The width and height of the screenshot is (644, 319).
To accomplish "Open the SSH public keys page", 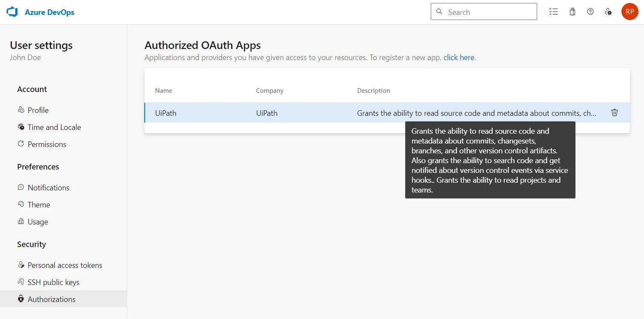I will tap(53, 282).
